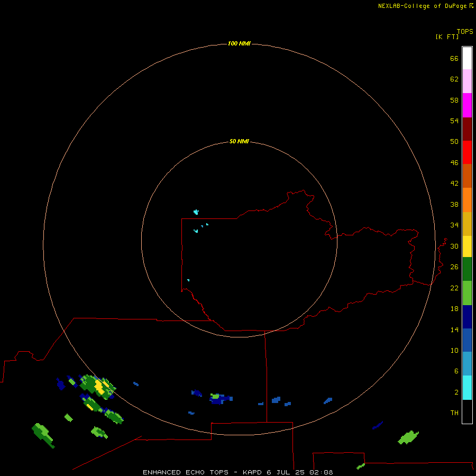Click the legend value "18"
Viewport: 476px width, 476px height.
[x=454, y=309]
